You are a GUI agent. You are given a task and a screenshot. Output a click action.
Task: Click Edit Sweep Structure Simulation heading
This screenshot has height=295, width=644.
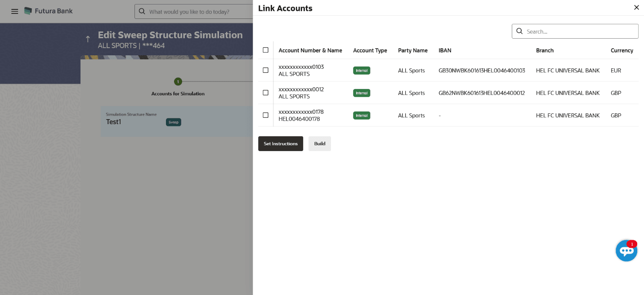170,35
